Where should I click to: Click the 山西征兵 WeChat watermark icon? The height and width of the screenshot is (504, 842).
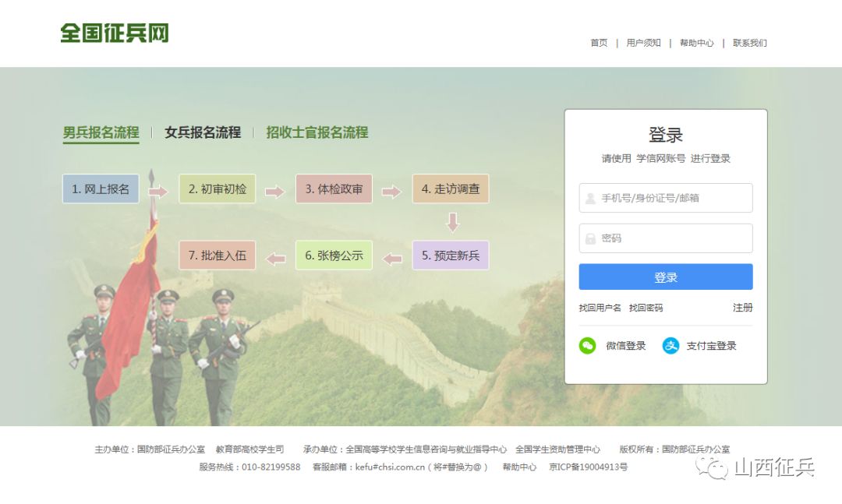coord(712,468)
